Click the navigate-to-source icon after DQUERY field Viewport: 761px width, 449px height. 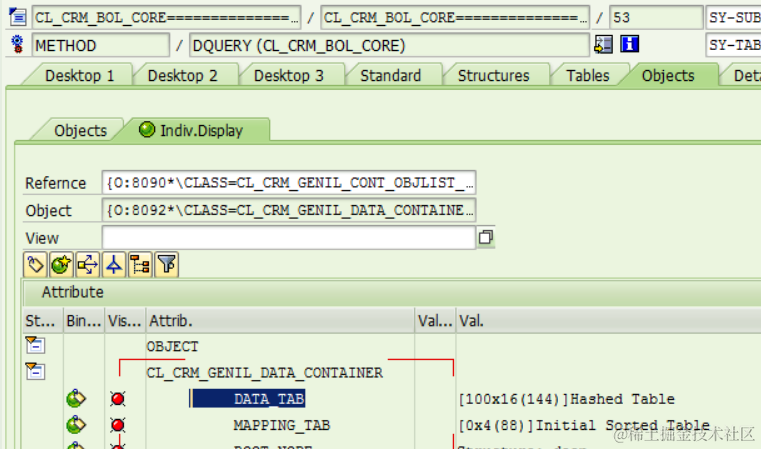(x=603, y=45)
